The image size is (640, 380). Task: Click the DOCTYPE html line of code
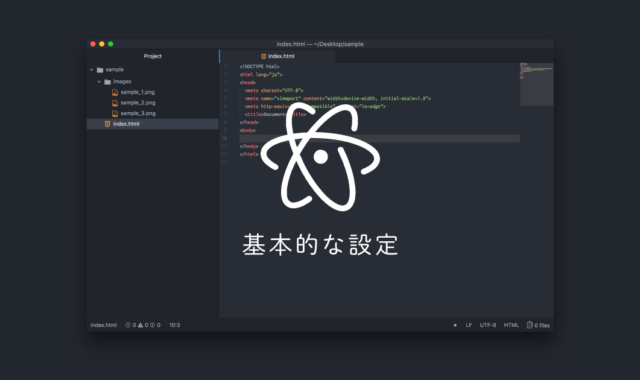[x=260, y=67]
